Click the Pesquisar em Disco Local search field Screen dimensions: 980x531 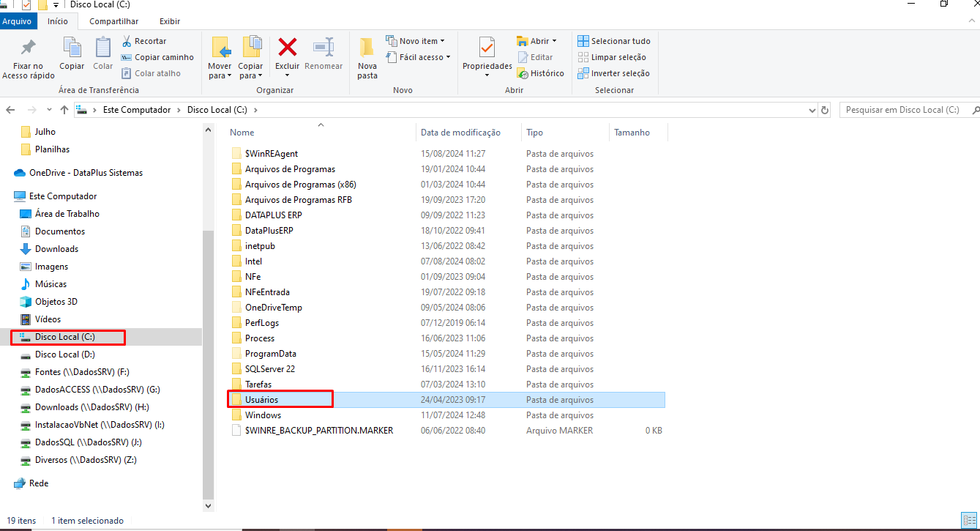[x=908, y=110]
